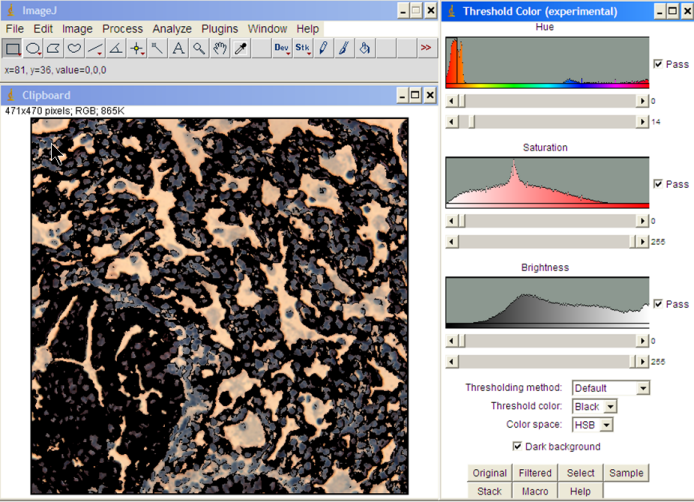This screenshot has width=694, height=502.
Task: Choose the Freehand selection tool
Action: point(75,48)
